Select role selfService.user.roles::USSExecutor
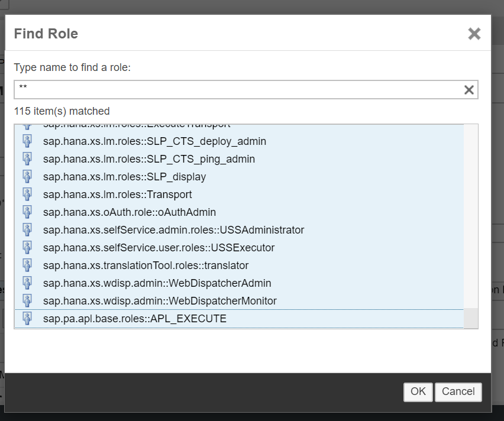The image size is (504, 421). click(239, 248)
